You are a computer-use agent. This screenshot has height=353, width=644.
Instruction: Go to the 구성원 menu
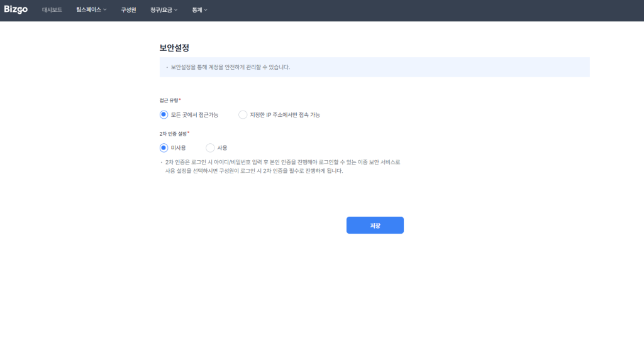coord(128,10)
